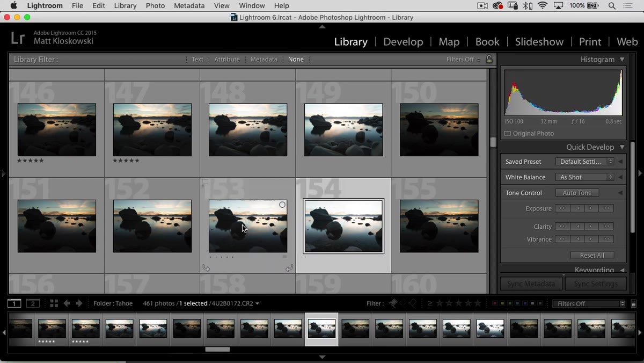Show the left panel via edge arrow
Screen dimensions: 644x363
[3, 173]
